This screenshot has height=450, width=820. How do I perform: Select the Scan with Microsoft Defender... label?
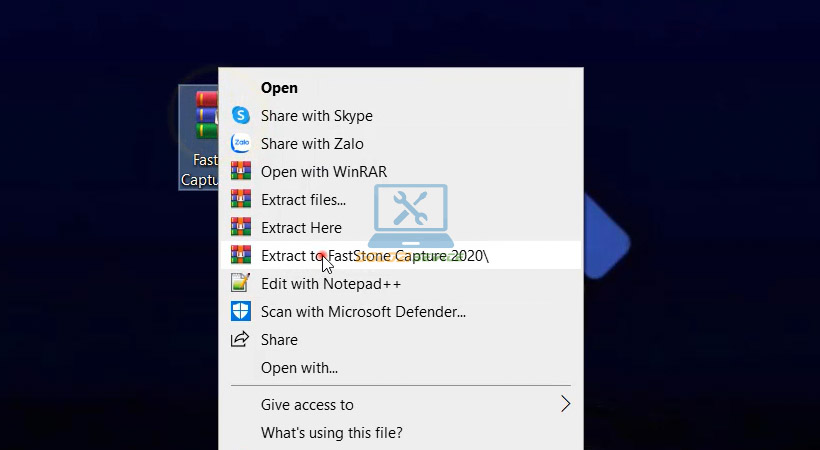tap(363, 311)
